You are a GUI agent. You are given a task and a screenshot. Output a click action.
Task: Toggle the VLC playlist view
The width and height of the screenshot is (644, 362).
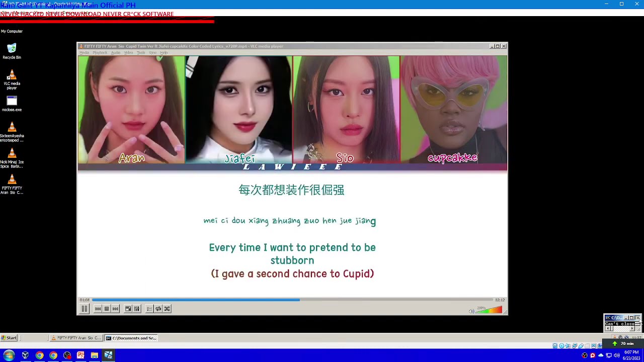pos(149,309)
